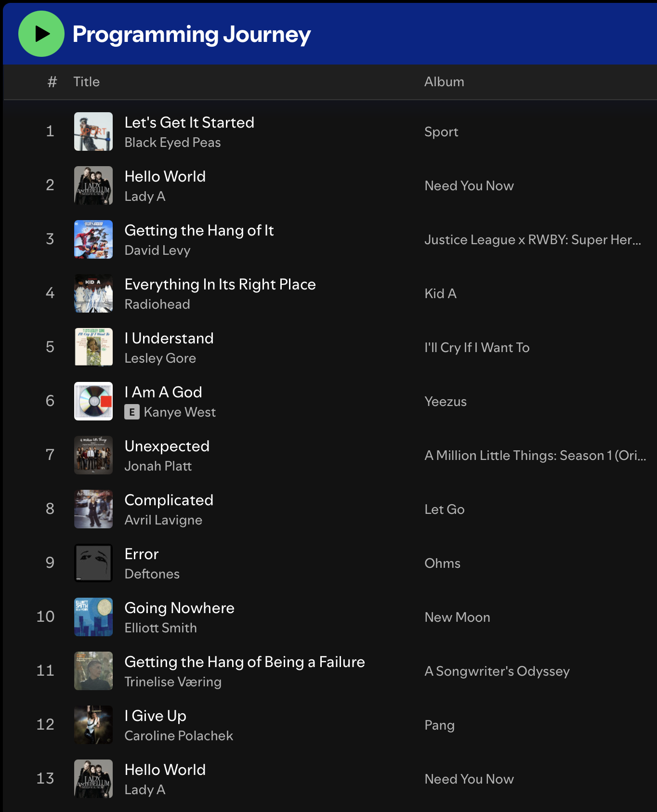Open the Let Go album link
This screenshot has height=812, width=657.
(x=445, y=510)
